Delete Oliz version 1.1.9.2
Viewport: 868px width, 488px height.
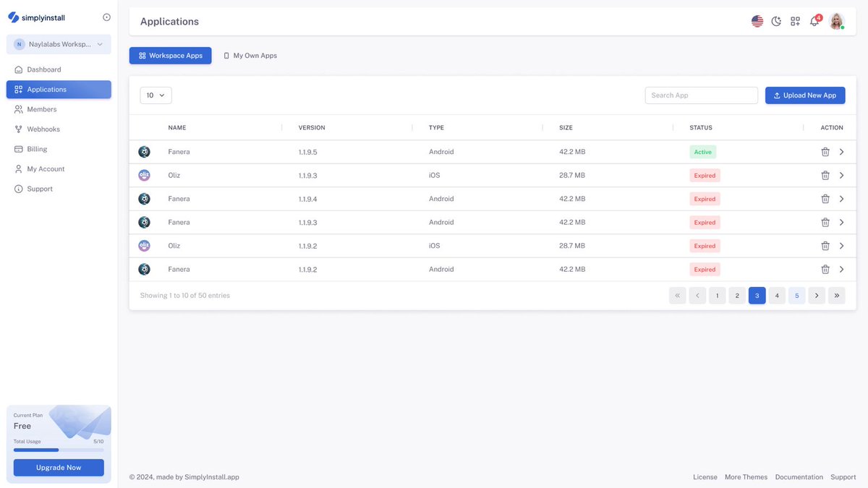pyautogui.click(x=825, y=246)
